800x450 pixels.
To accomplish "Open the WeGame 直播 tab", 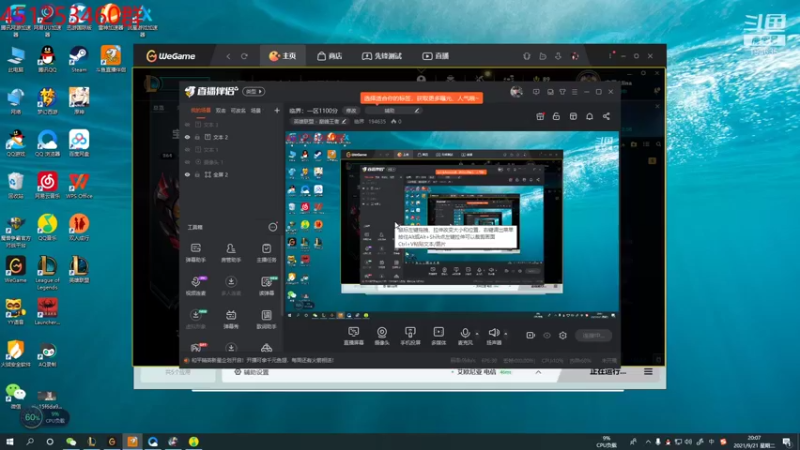I will (435, 56).
